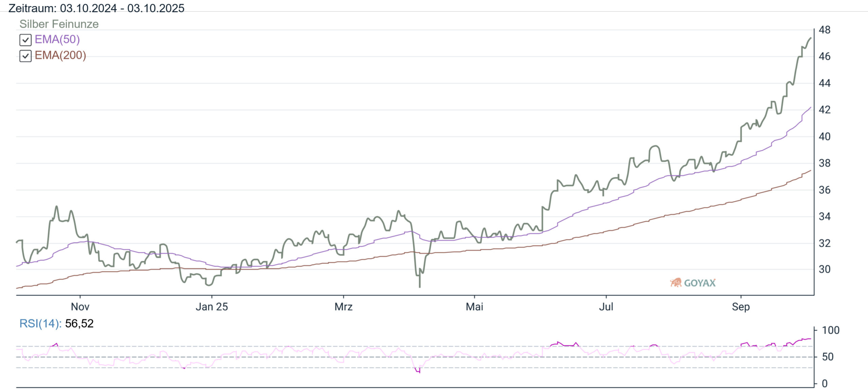
Task: Click the Sep axis tick label
Action: pyautogui.click(x=741, y=307)
